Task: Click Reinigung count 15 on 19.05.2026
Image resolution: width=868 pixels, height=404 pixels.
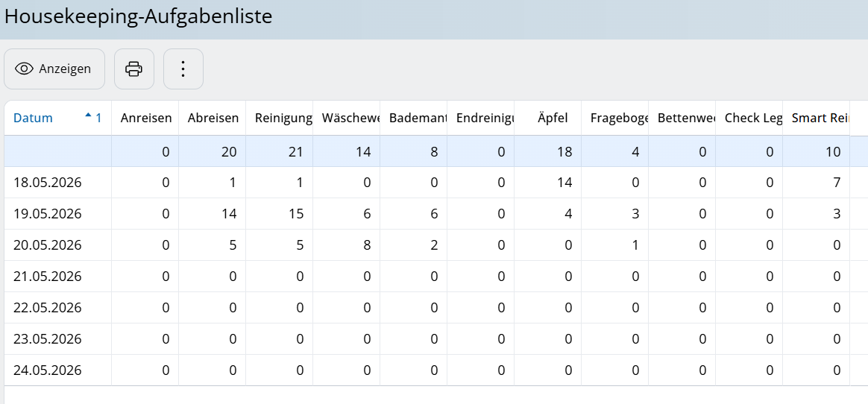Action: tap(295, 214)
